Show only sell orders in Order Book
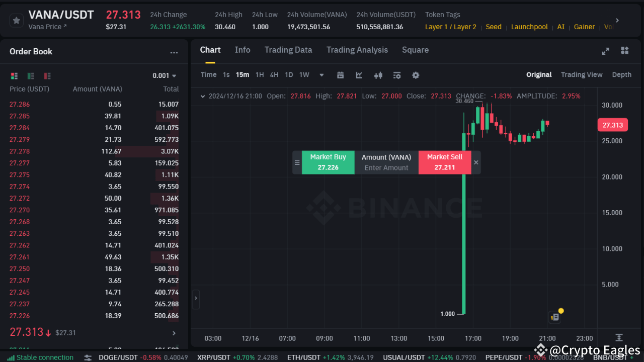 click(x=47, y=76)
